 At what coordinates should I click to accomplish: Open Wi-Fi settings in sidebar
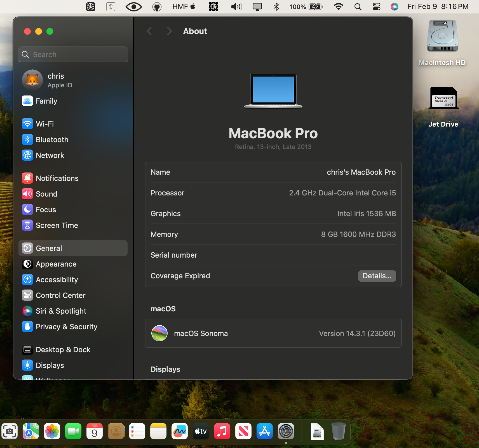[73, 124]
